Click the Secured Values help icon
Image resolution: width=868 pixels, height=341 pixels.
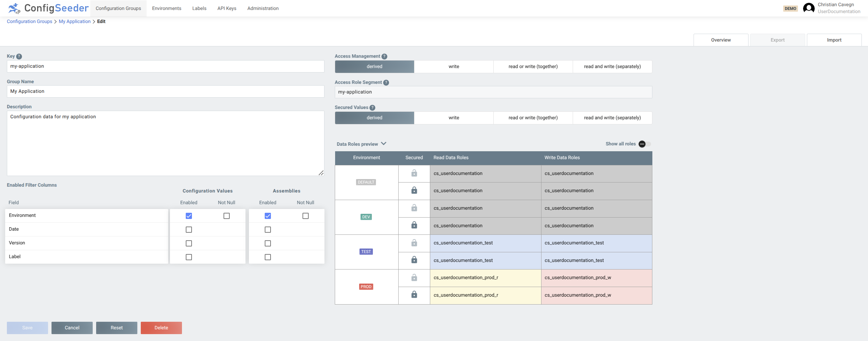373,107
